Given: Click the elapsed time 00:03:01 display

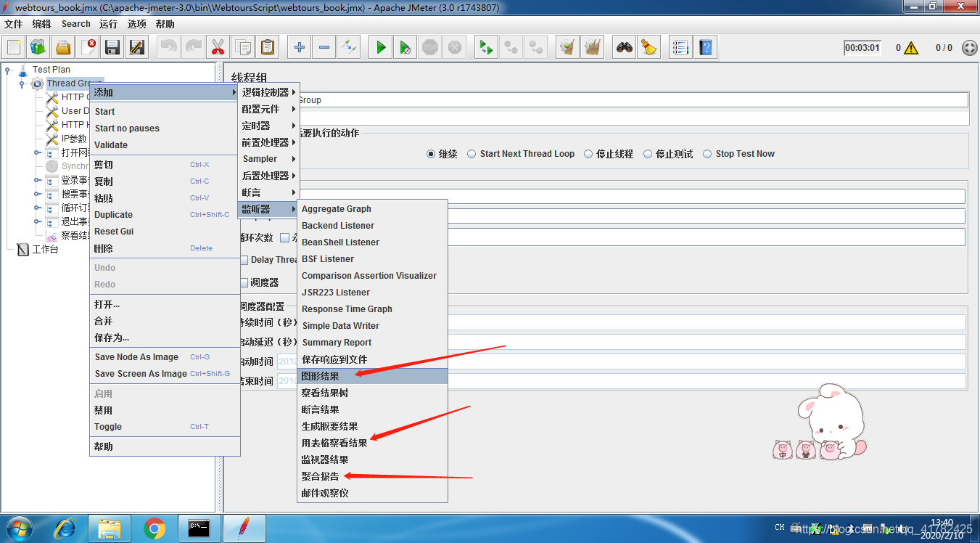Looking at the screenshot, I should pos(862,48).
